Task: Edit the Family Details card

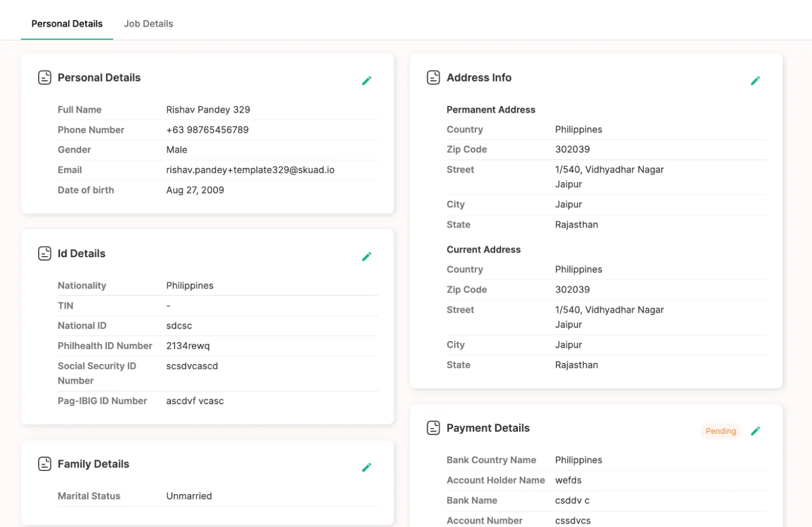Action: [x=366, y=467]
